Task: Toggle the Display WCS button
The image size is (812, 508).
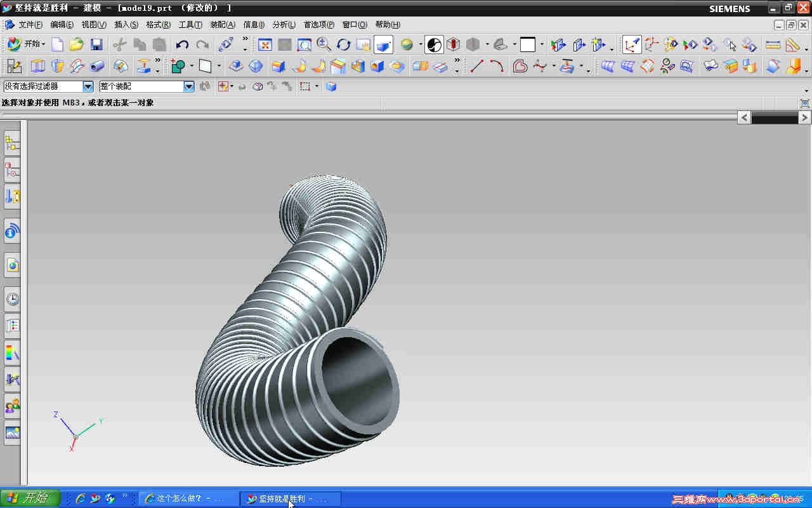Action: point(632,44)
